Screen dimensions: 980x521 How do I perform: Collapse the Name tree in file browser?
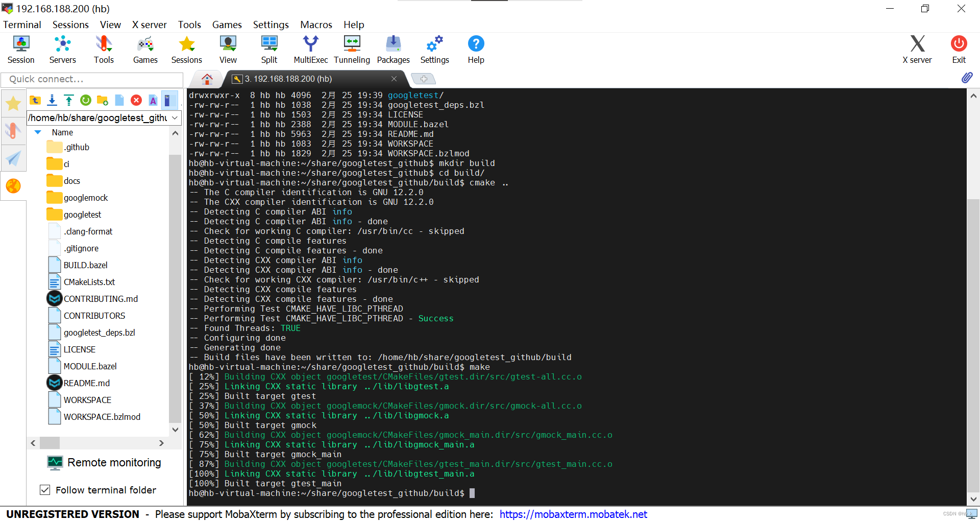tap(37, 132)
